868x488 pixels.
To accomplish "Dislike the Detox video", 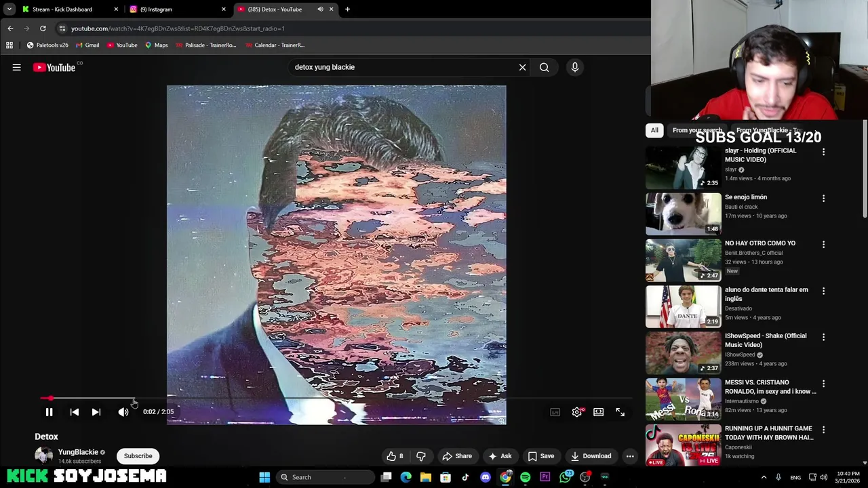I will click(x=420, y=456).
